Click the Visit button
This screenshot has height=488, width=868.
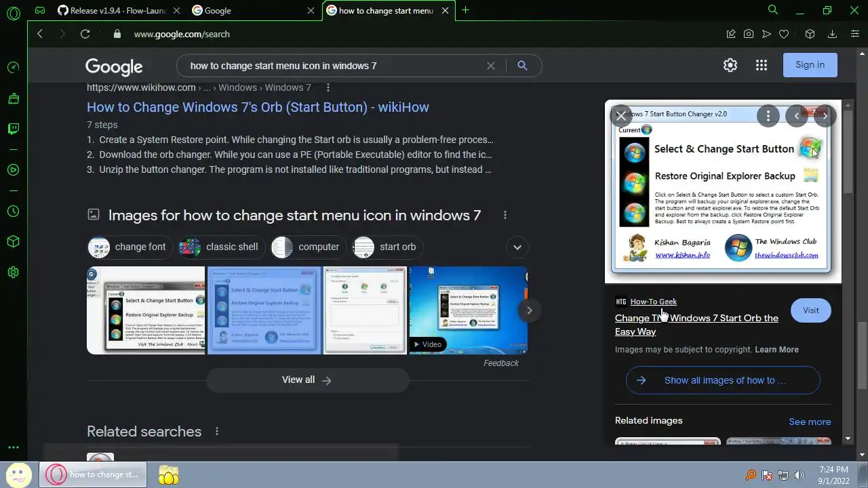pos(810,310)
